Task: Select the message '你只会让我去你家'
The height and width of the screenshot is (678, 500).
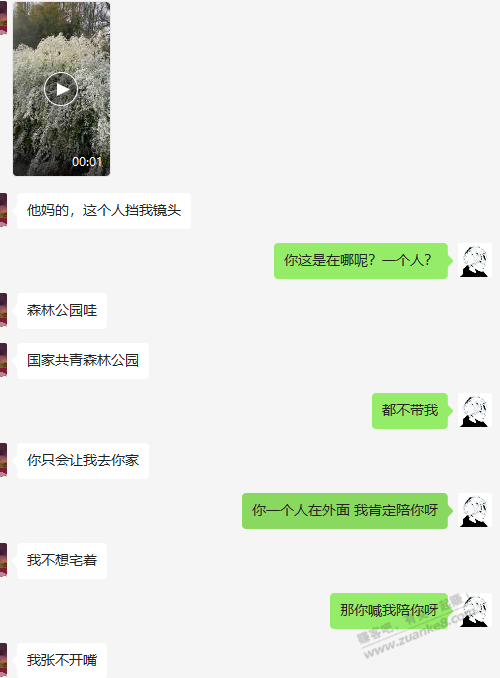Action: pyautogui.click(x=83, y=461)
